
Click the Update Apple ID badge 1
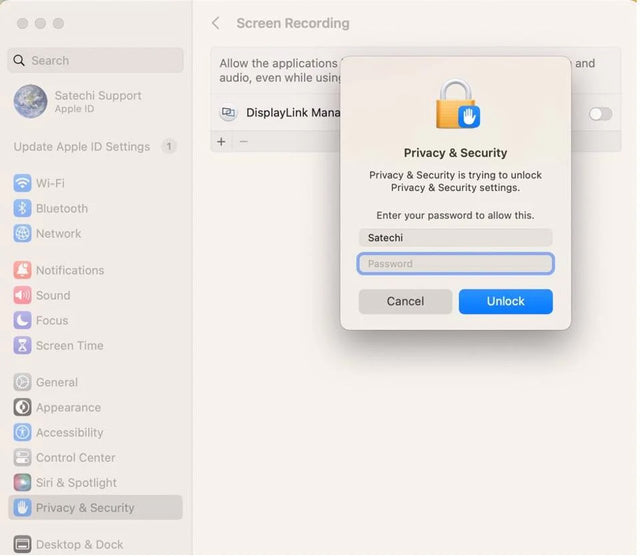pos(169,146)
